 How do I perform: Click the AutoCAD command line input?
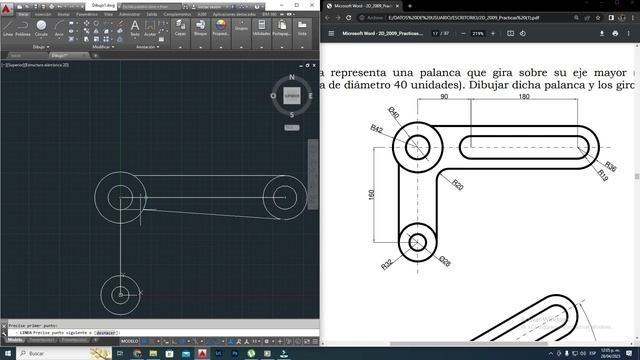tap(163, 333)
